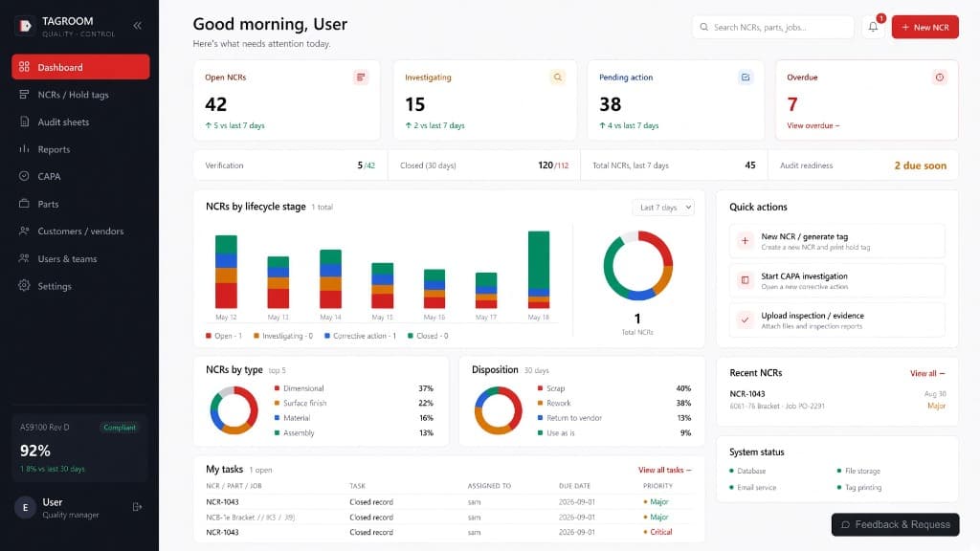This screenshot has width=980, height=551.
Task: Click View all tasks link
Action: pyautogui.click(x=664, y=470)
